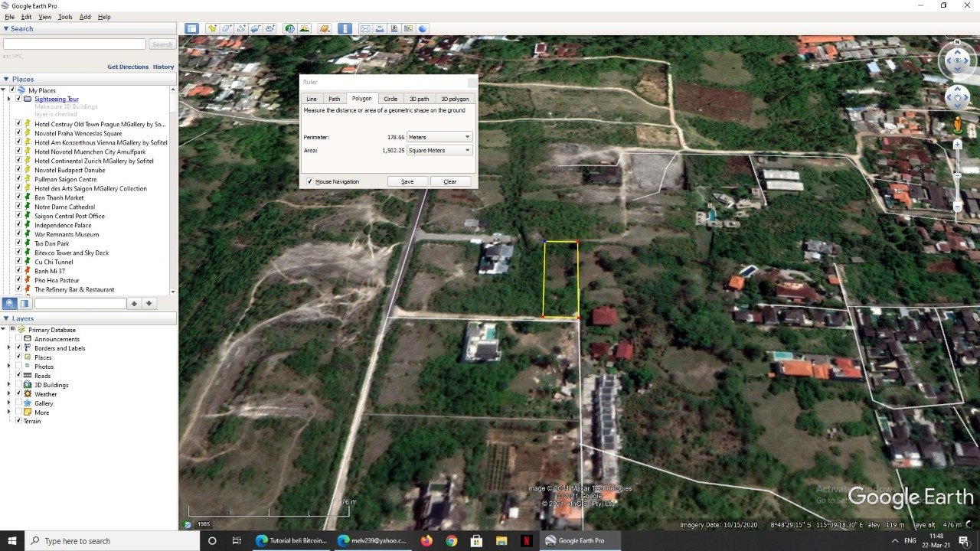980x551 pixels.
Task: Expand the Borders and Labels layer
Action: 8,348
